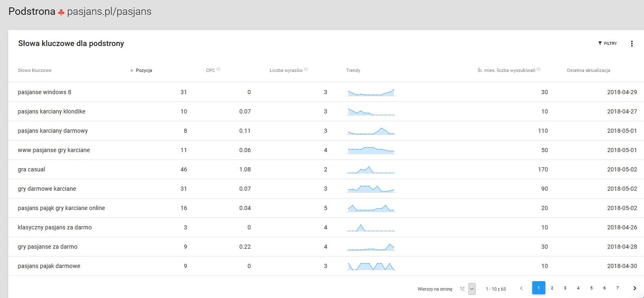Click keyword 'pasjans karciany darmowy'

coord(53,131)
